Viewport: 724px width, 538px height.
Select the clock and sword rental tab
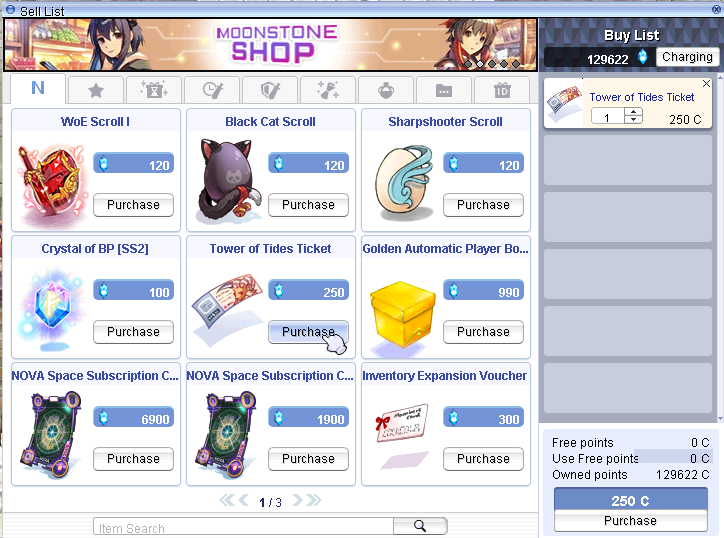[x=212, y=90]
